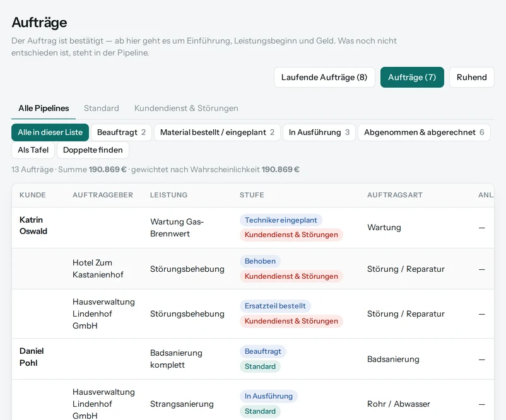Click Störungsbehebung in Hotel Zum Kastanienhof row
Screen dimensions: 506x420
tap(187, 269)
